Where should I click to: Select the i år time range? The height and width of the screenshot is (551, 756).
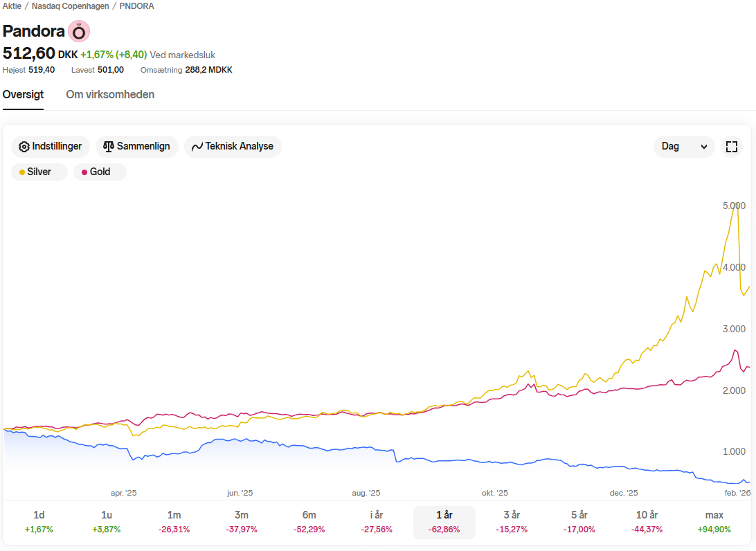point(377,522)
